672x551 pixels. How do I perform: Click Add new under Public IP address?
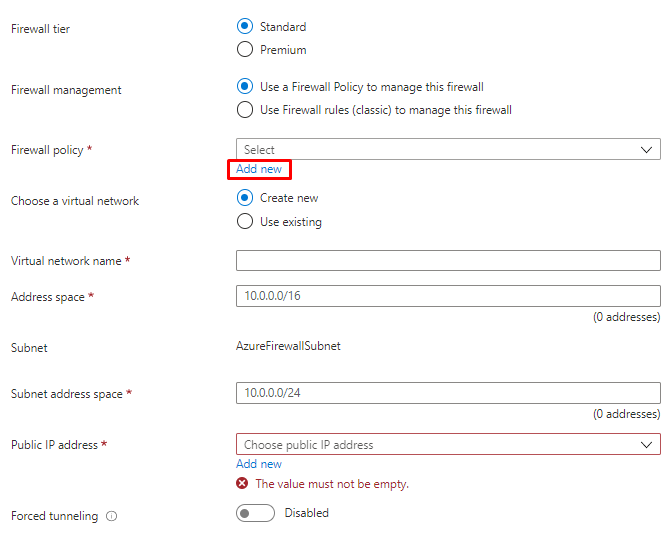259,464
